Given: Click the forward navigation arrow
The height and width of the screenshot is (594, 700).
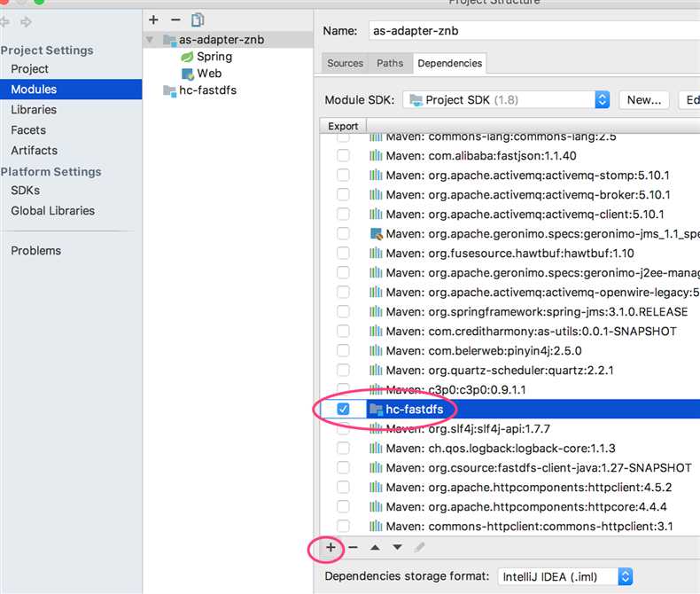Looking at the screenshot, I should coord(27,22).
